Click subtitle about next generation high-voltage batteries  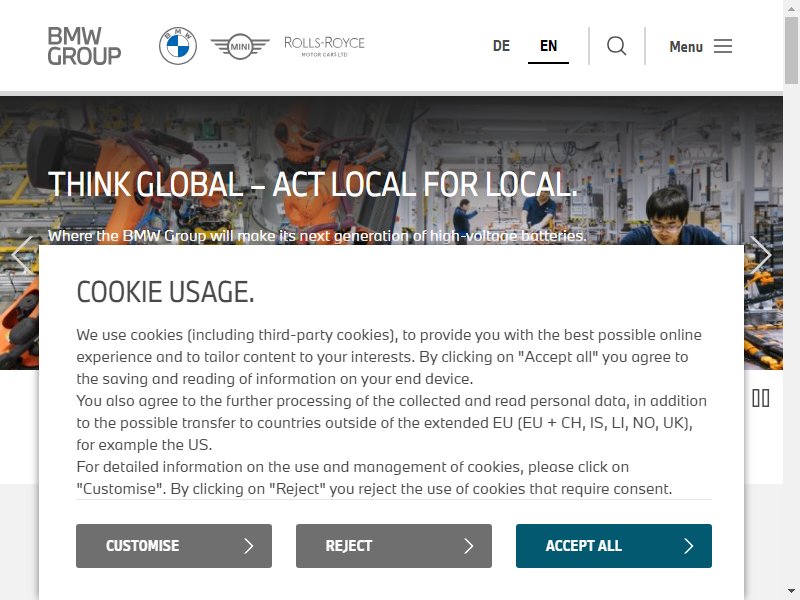[x=317, y=236]
